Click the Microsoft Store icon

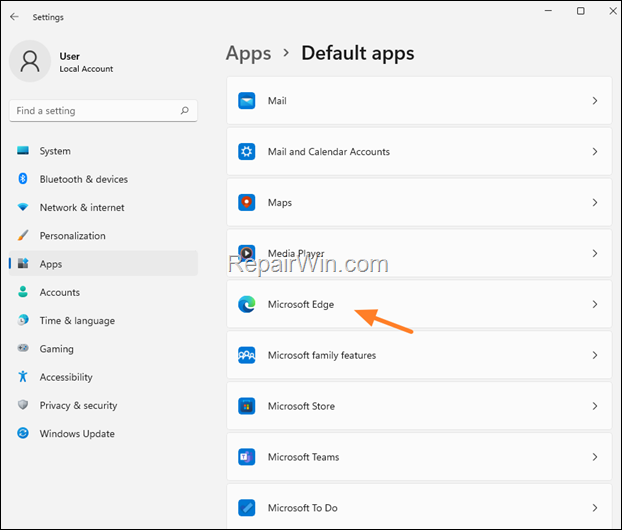coord(246,406)
